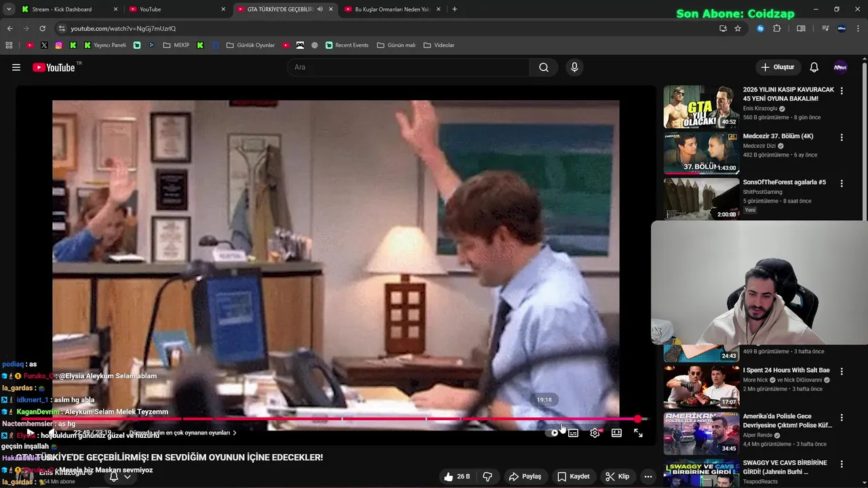
Task: Run search with the magnifier button
Action: tap(544, 67)
